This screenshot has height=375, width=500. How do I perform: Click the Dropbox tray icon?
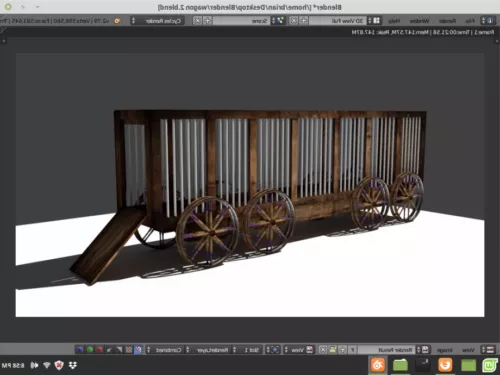click(x=73, y=365)
